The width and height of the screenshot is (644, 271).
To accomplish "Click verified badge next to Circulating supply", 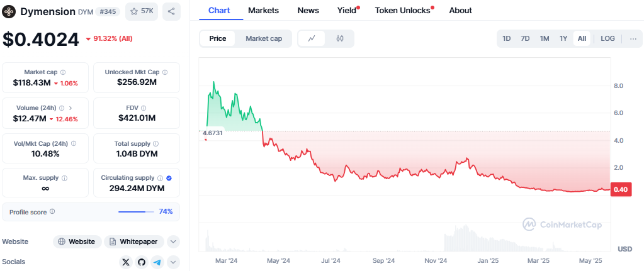I will [169, 178].
